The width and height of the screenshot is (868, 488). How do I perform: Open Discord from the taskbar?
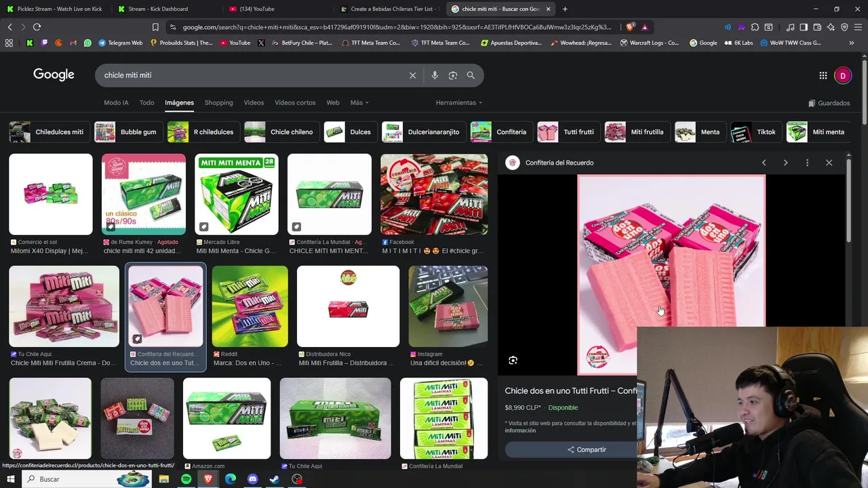pyautogui.click(x=252, y=479)
